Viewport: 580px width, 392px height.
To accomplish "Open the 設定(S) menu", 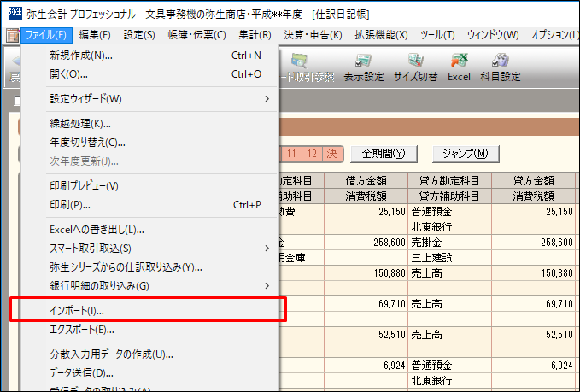I will coord(139,35).
